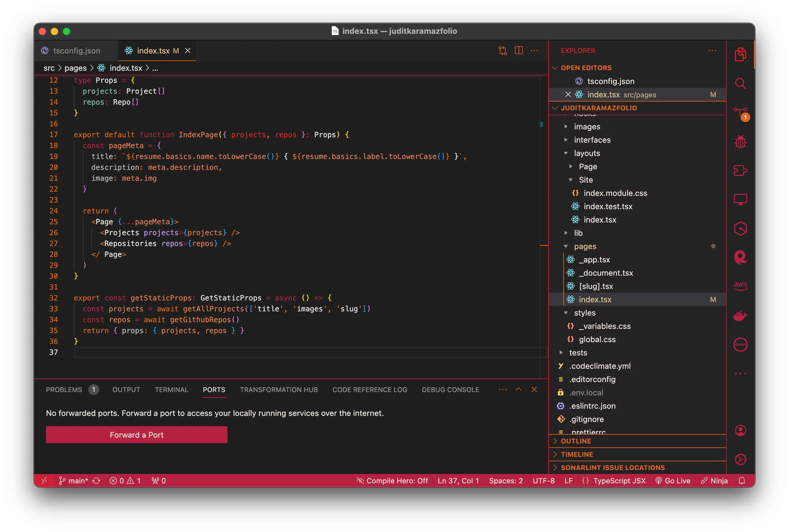Open the Run and Debug view
This screenshot has height=532, width=789.
coord(741,141)
